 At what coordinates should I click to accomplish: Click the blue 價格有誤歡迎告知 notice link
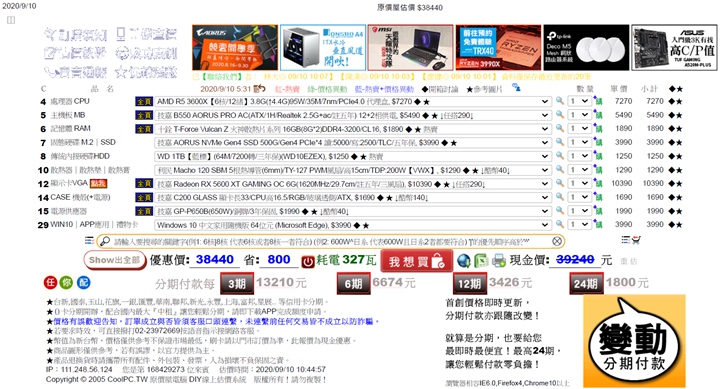pyautogui.click(x=216, y=321)
